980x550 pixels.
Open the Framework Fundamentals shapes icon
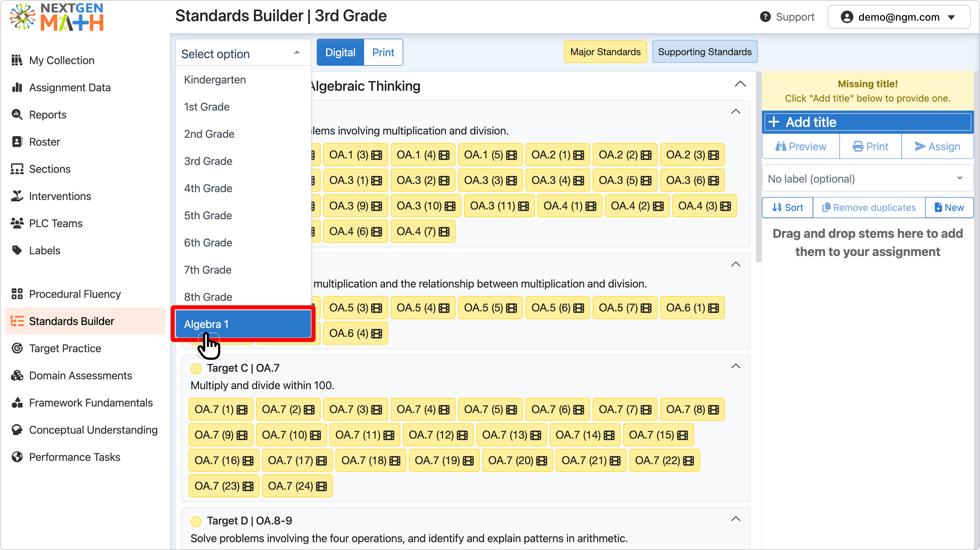tap(17, 402)
